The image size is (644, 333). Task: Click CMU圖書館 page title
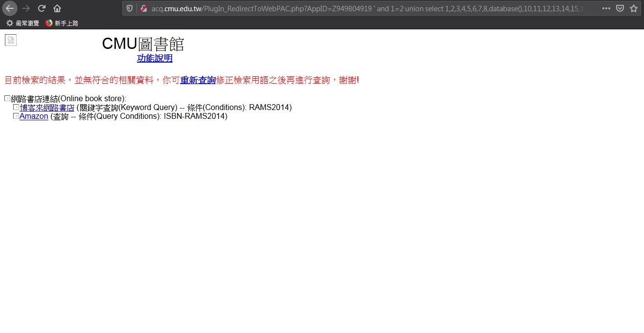coord(143,44)
